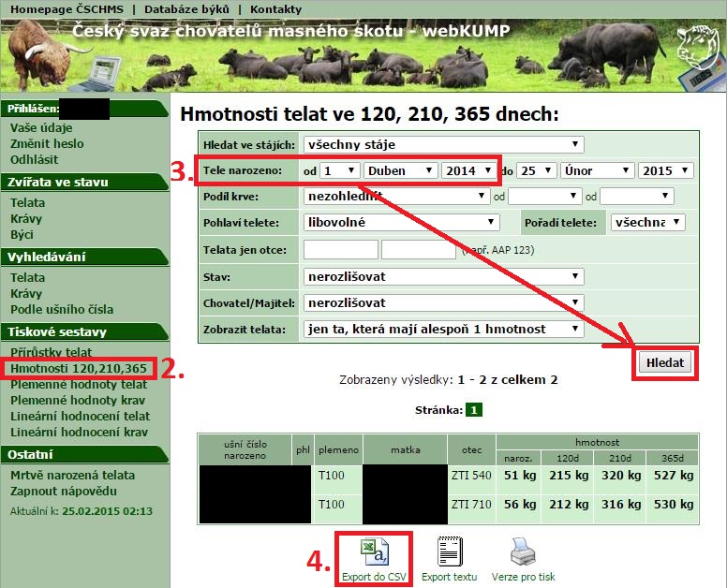Open the printer icon Verze pro tisk
This screenshot has width=727, height=588.
pyautogui.click(x=525, y=552)
